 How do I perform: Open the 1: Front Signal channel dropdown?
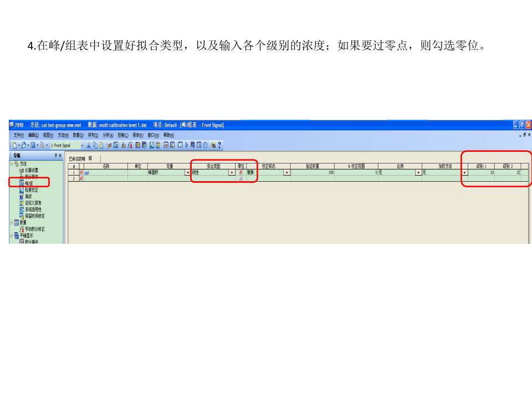[82, 145]
